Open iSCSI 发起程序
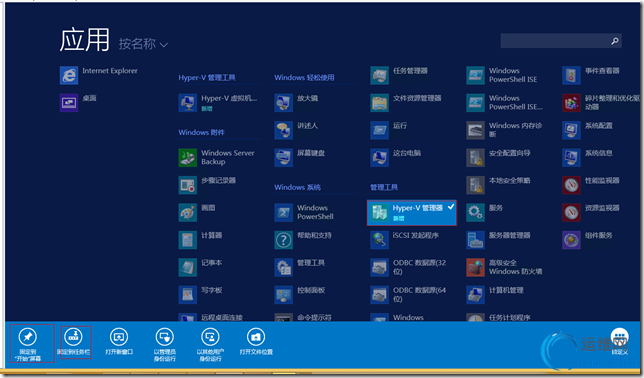The image size is (644, 378). (405, 240)
